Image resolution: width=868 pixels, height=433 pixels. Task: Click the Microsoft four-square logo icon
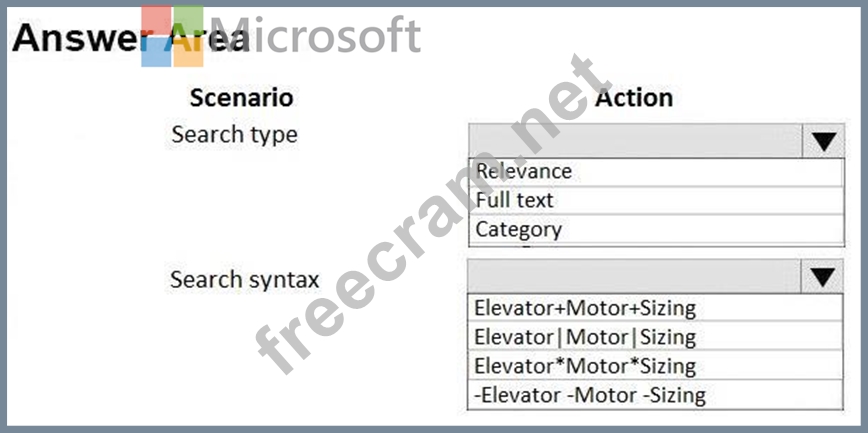(172, 37)
